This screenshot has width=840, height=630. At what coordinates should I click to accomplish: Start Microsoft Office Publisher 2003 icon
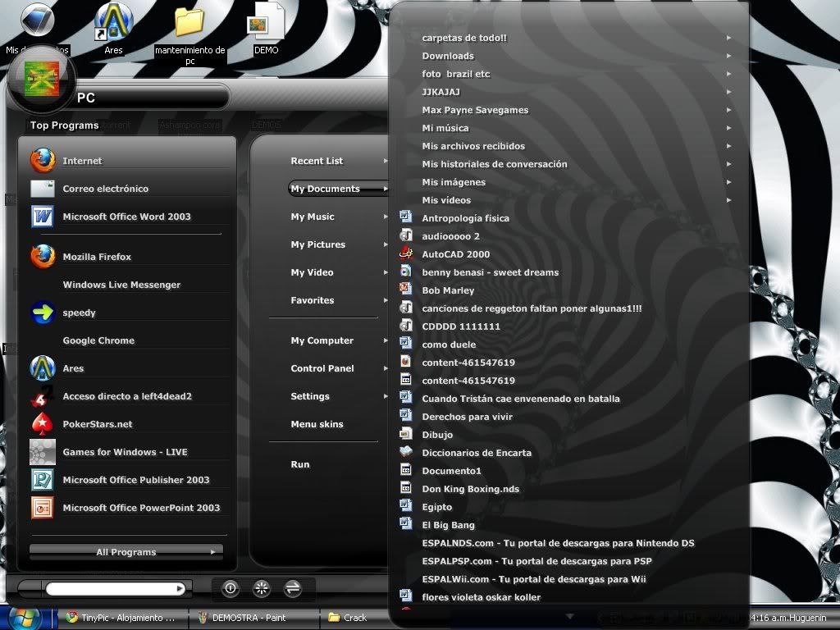[43, 479]
